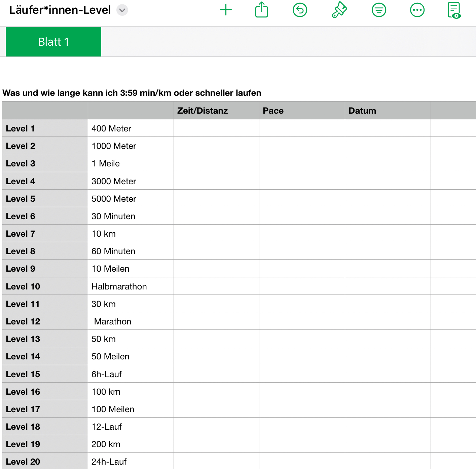Screen dimensions: 476x469
Task: Select the cell 12-Lauf
Action: [131, 426]
